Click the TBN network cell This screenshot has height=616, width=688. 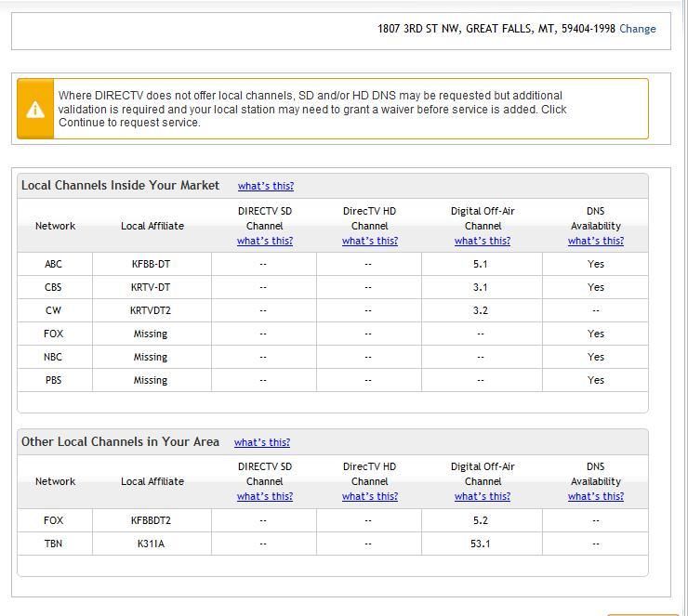(x=53, y=544)
